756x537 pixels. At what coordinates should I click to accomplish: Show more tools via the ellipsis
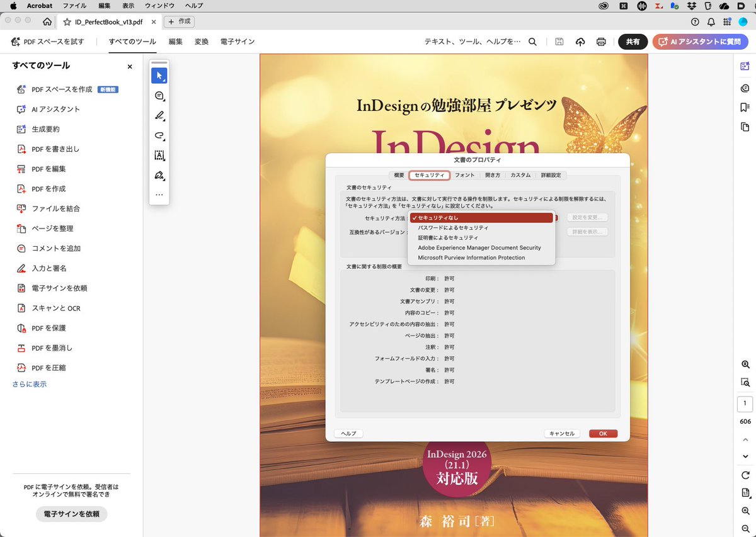(159, 195)
